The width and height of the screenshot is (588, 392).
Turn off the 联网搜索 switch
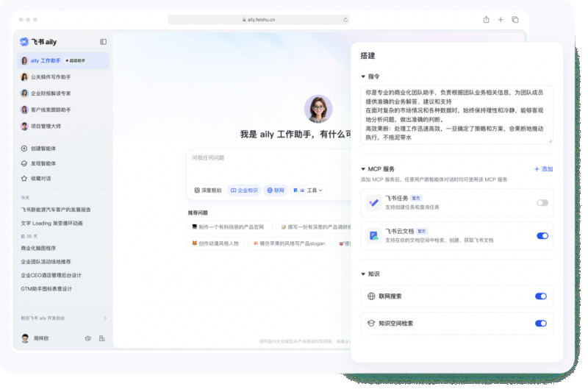pyautogui.click(x=541, y=296)
